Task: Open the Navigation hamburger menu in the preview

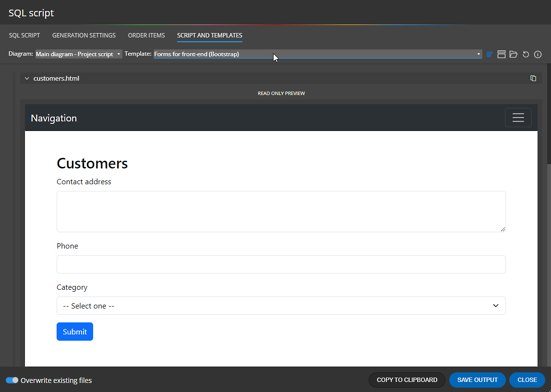Action: coord(518,117)
